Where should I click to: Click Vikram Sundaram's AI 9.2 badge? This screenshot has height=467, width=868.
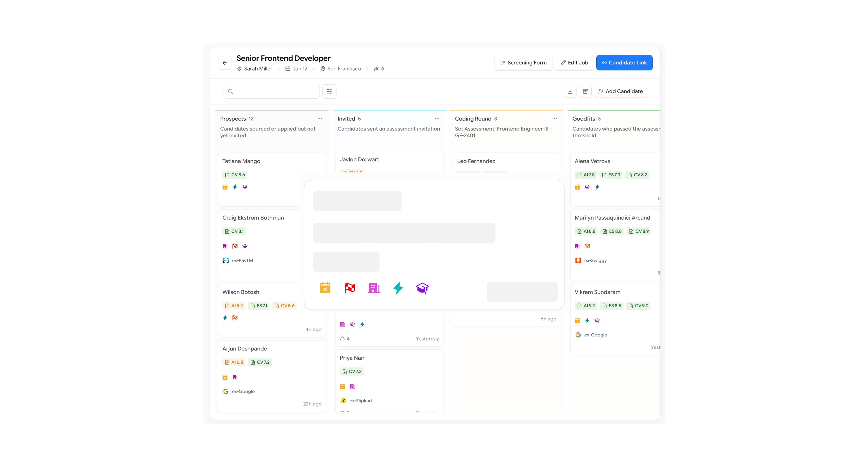[586, 306]
